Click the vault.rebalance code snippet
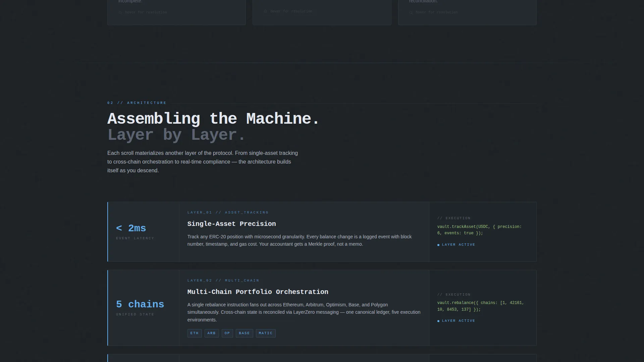 pos(481,306)
